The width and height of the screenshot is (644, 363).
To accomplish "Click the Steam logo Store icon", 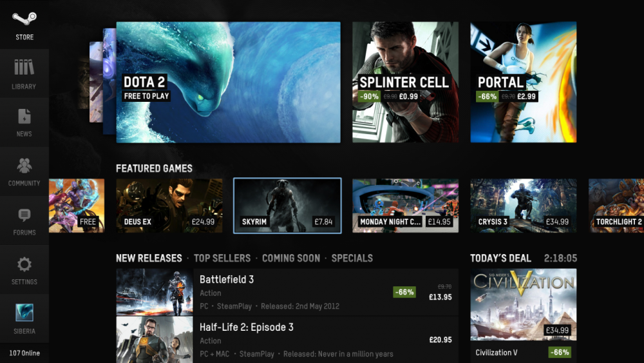I will coord(24,19).
